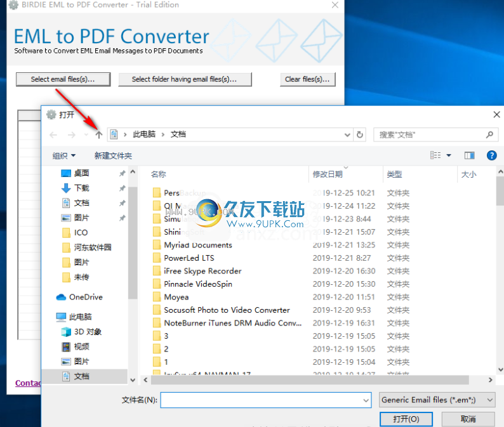
Task: Click the Back navigation arrow in Open dialog
Action: [53, 135]
